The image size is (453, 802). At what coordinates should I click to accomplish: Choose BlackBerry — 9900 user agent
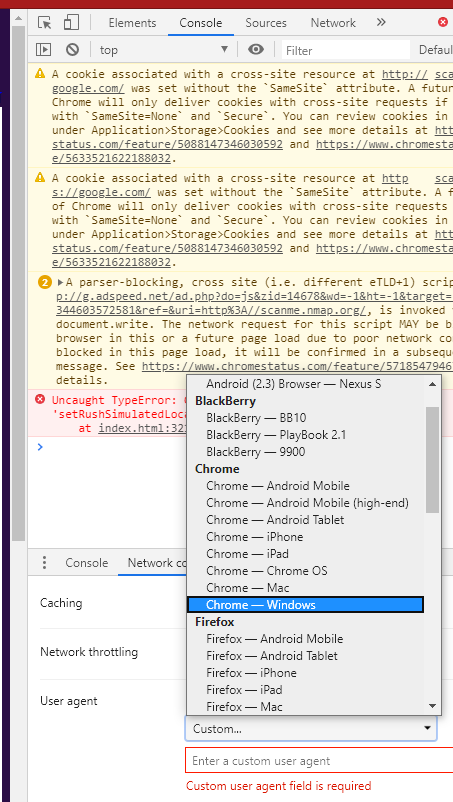(305, 452)
